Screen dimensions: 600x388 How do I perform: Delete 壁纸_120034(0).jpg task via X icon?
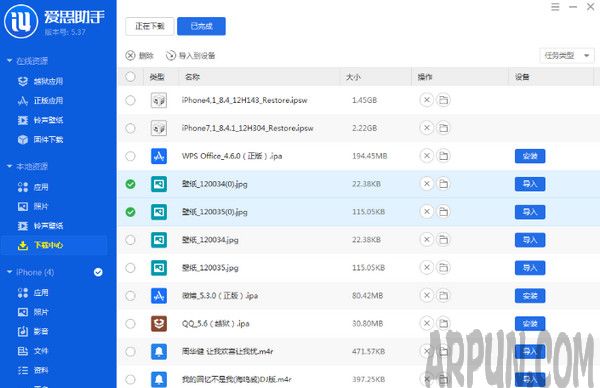click(427, 184)
